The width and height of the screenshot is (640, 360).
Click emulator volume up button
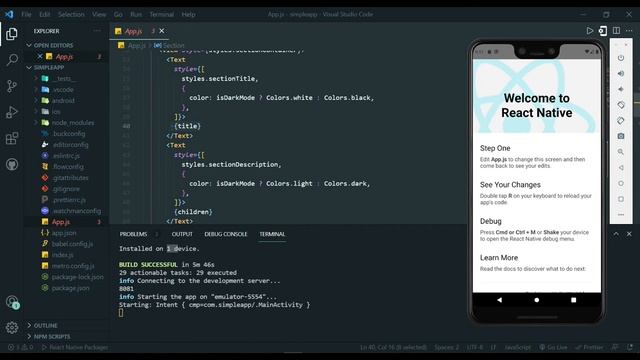click(621, 73)
